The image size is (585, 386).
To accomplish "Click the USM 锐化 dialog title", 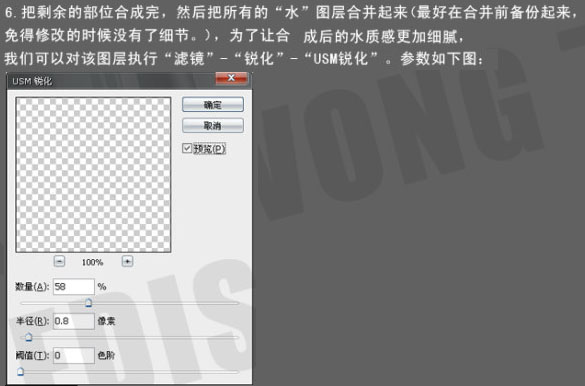I will tap(32, 81).
